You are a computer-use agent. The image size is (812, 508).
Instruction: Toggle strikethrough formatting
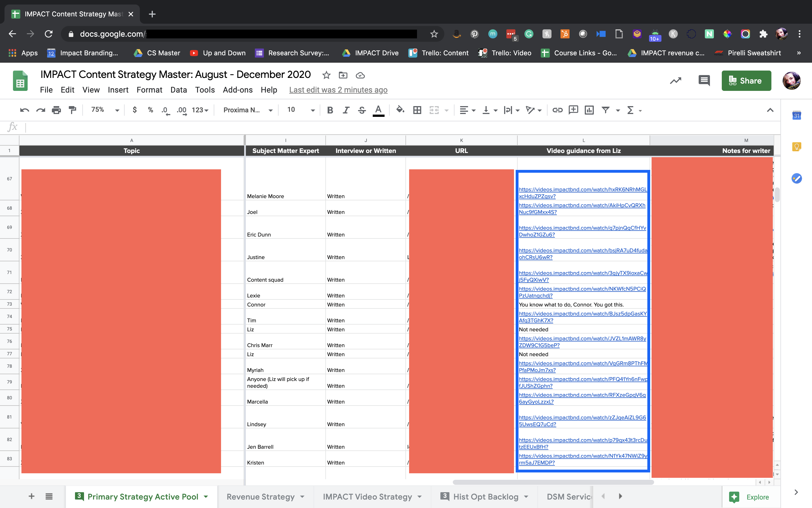coord(362,110)
